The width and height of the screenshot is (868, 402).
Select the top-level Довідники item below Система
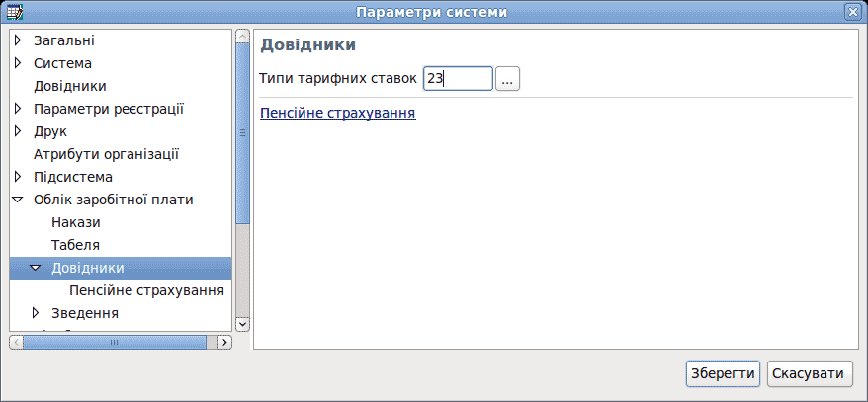(x=70, y=86)
